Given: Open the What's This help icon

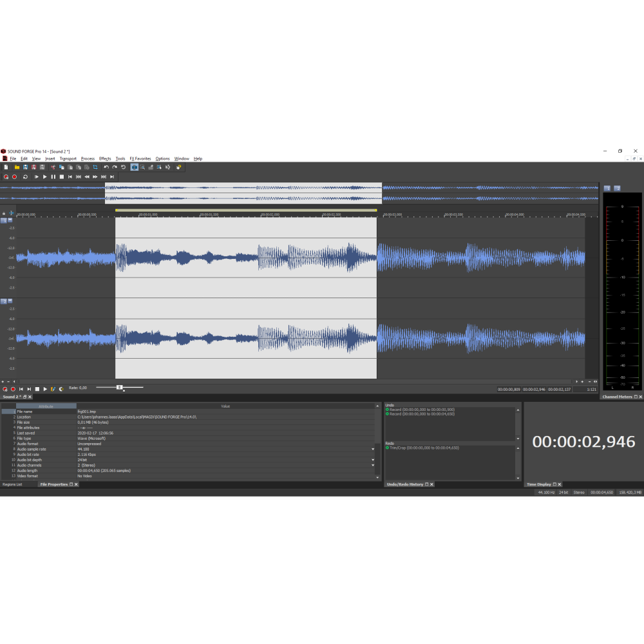Looking at the screenshot, I should 178,167.
